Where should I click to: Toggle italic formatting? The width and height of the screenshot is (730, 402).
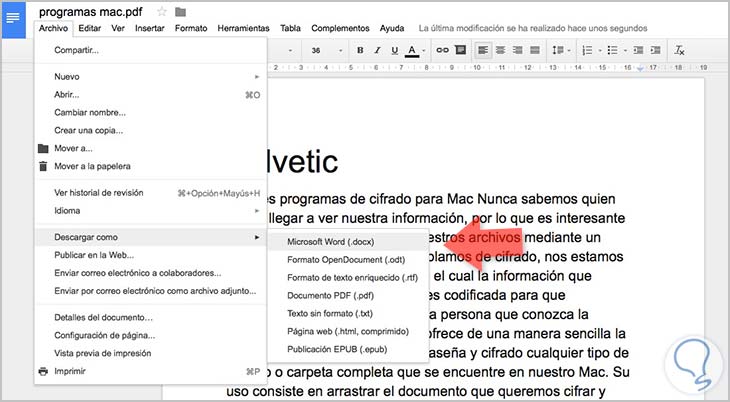[x=377, y=50]
